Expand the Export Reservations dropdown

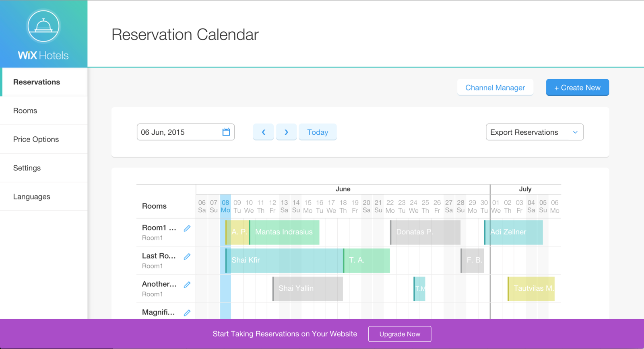[x=535, y=132]
